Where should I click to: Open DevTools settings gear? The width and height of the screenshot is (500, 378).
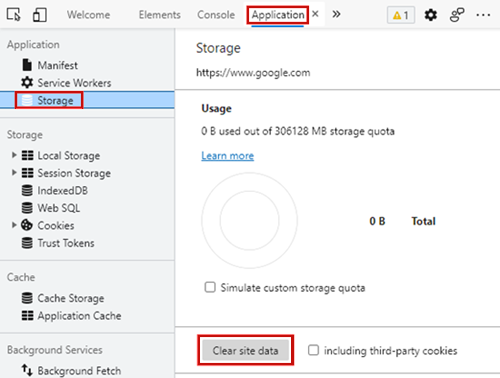tap(431, 15)
